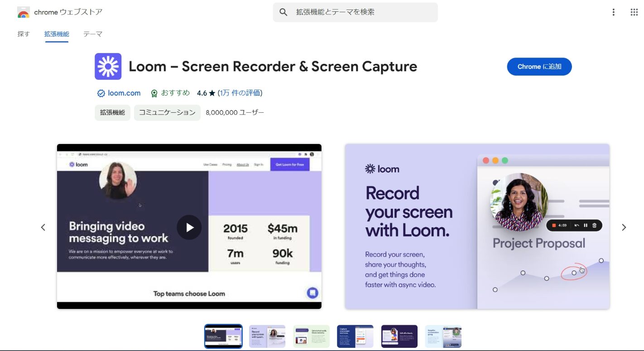Click the '4.6' rating value
This screenshot has height=351, width=644.
click(202, 93)
